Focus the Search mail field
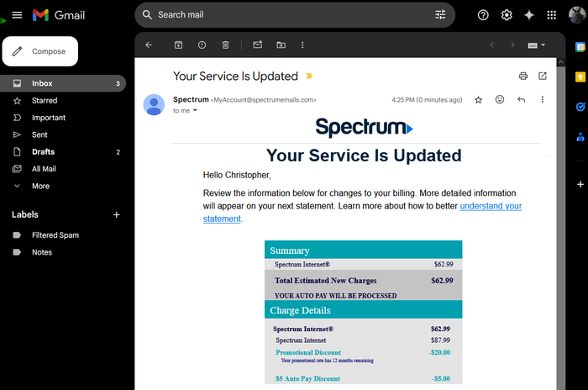Image resolution: width=588 pixels, height=390 pixels. [294, 15]
